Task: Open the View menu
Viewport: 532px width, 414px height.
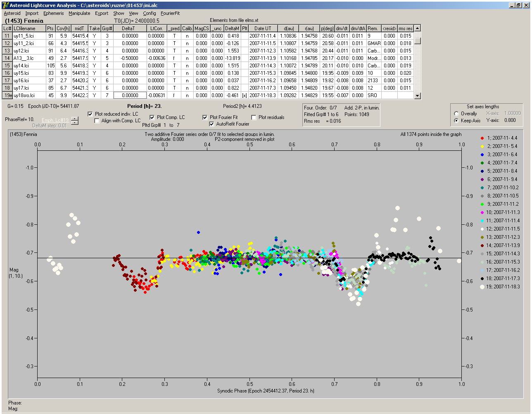Action: tap(133, 13)
